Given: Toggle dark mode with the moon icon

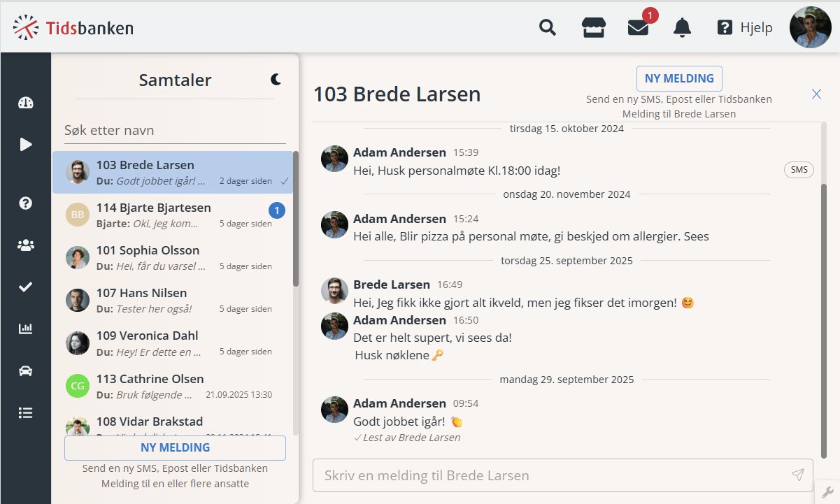Looking at the screenshot, I should [x=276, y=80].
